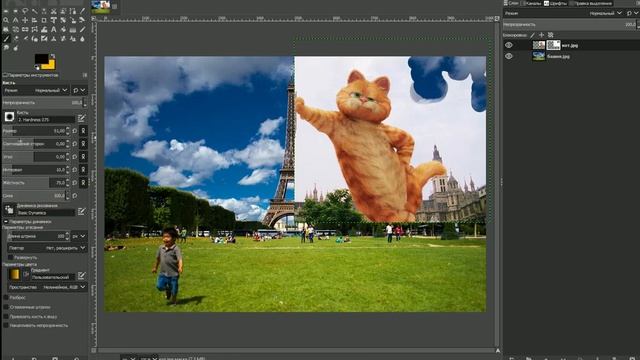Select the Fuzzy Select wand tool
The image size is (640, 360).
pyautogui.click(x=35, y=11)
